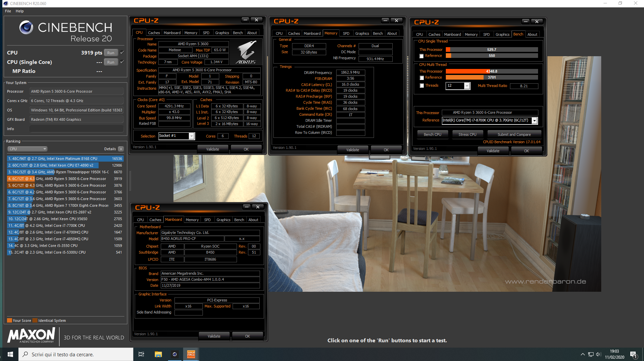Open Socket #1 selection dropdown
This screenshot has width=644, height=361.
(191, 136)
